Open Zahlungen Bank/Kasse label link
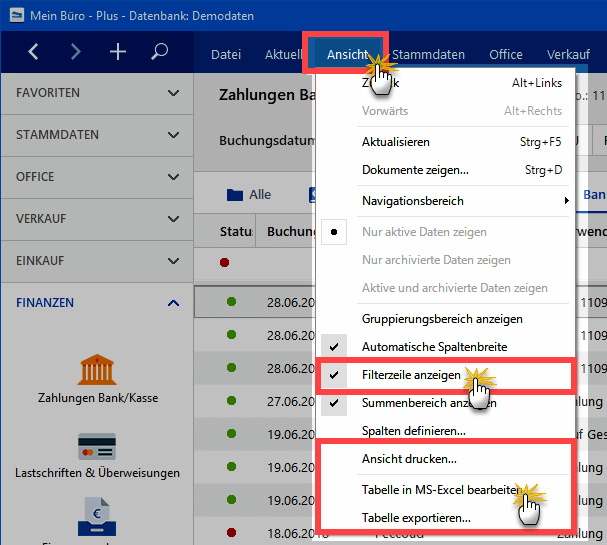607x545 pixels. (x=98, y=398)
